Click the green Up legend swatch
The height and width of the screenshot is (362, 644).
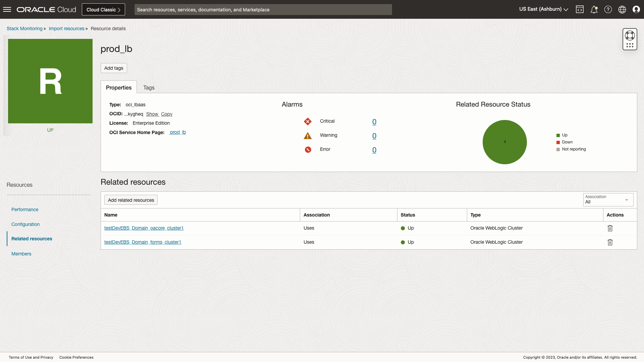click(558, 135)
